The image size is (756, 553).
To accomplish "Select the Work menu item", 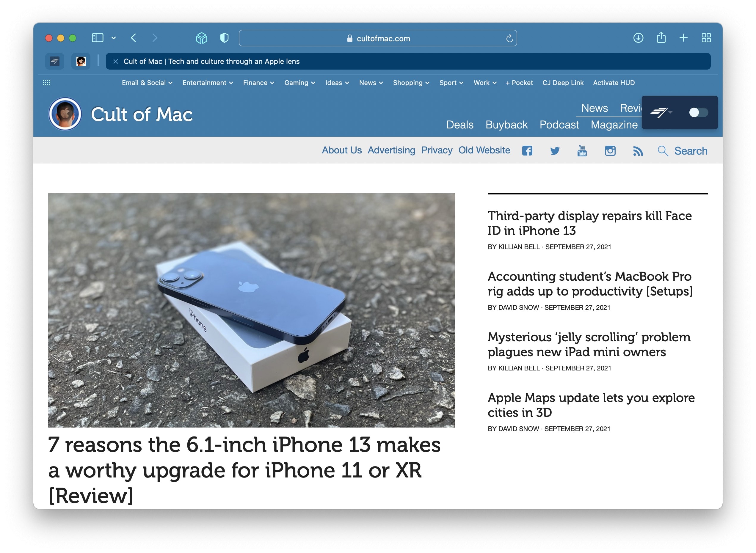I will point(485,83).
